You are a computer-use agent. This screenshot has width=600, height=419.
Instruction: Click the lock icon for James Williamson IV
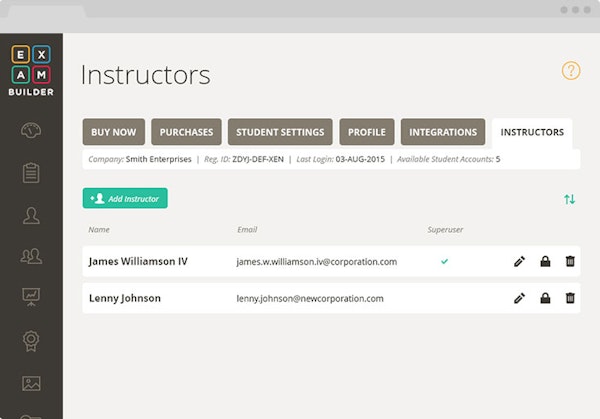(545, 262)
